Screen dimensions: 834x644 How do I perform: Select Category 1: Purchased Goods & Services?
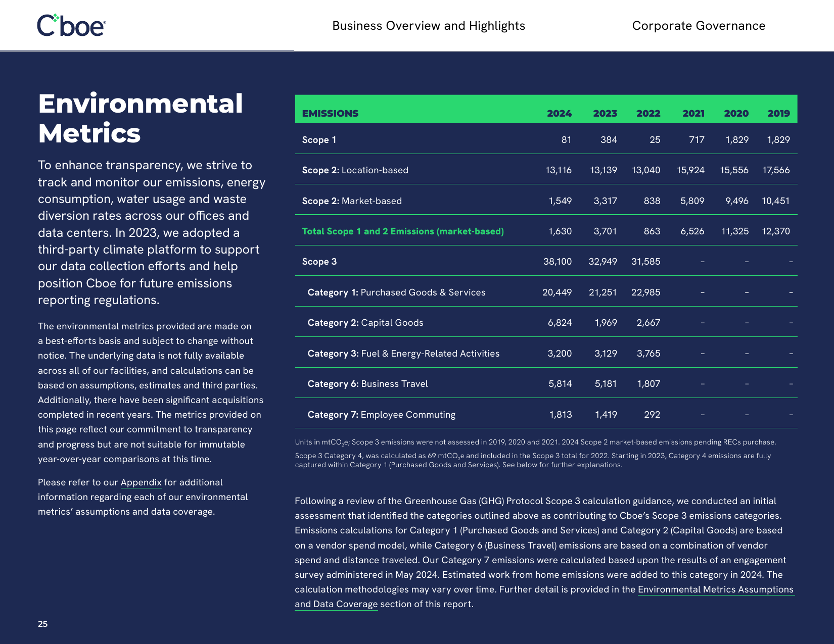[x=396, y=292]
